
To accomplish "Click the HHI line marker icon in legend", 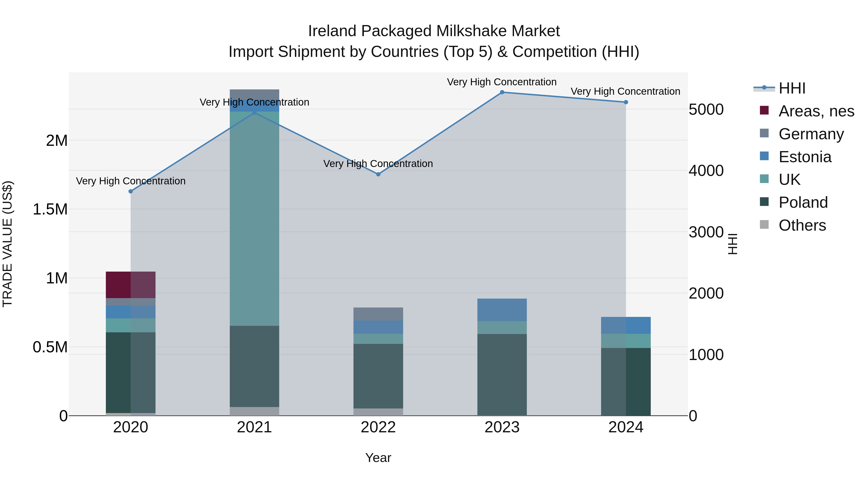I will pos(764,88).
